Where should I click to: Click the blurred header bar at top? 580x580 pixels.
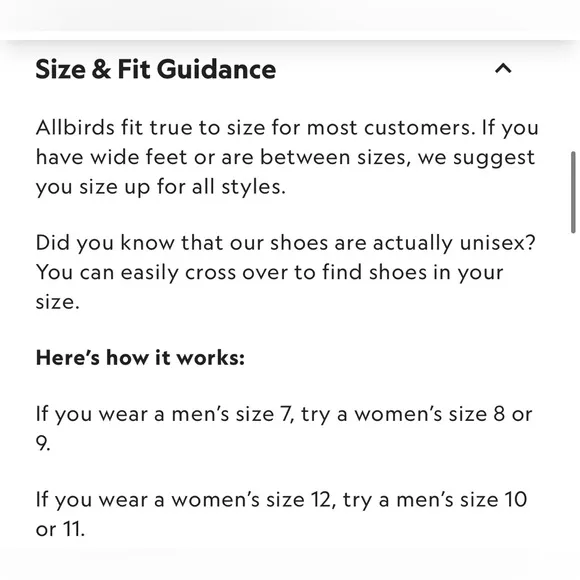(290, 17)
